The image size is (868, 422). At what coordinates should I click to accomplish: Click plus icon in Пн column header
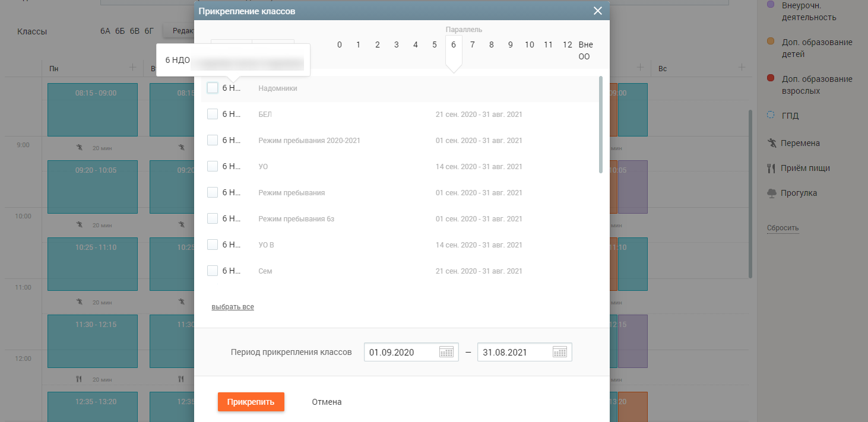132,68
